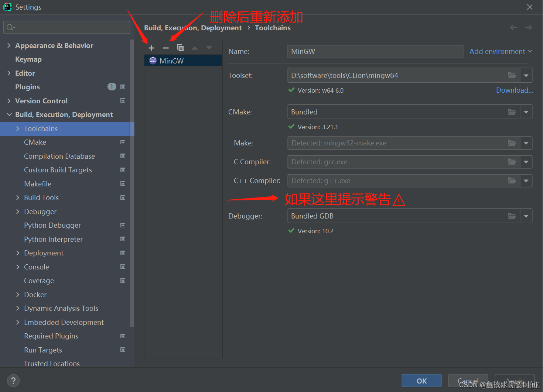Open C++ Compiler dropdown list
This screenshot has height=392, width=543.
click(526, 180)
